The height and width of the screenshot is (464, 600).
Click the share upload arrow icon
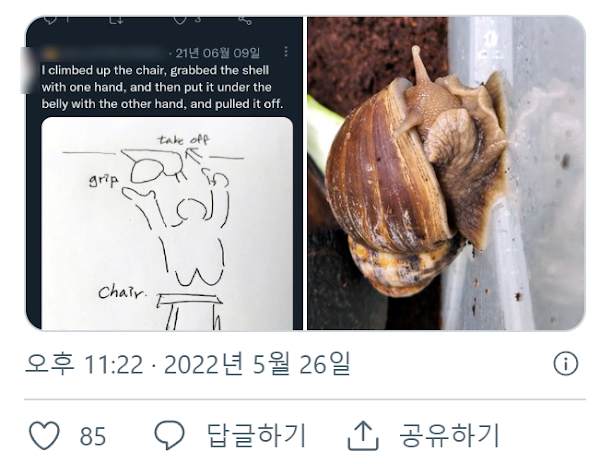click(361, 435)
